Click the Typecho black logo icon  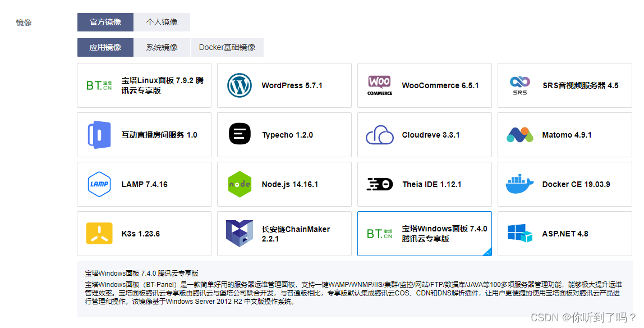(240, 134)
